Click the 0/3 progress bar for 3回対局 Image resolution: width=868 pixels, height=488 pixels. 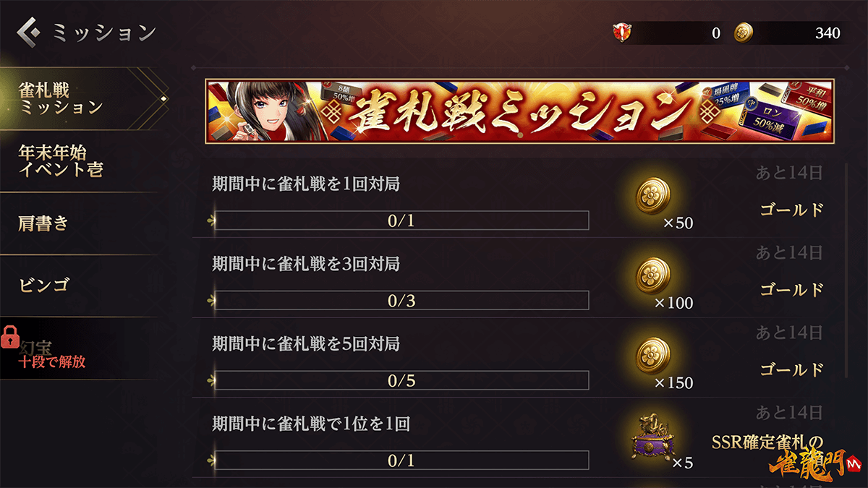click(x=401, y=300)
